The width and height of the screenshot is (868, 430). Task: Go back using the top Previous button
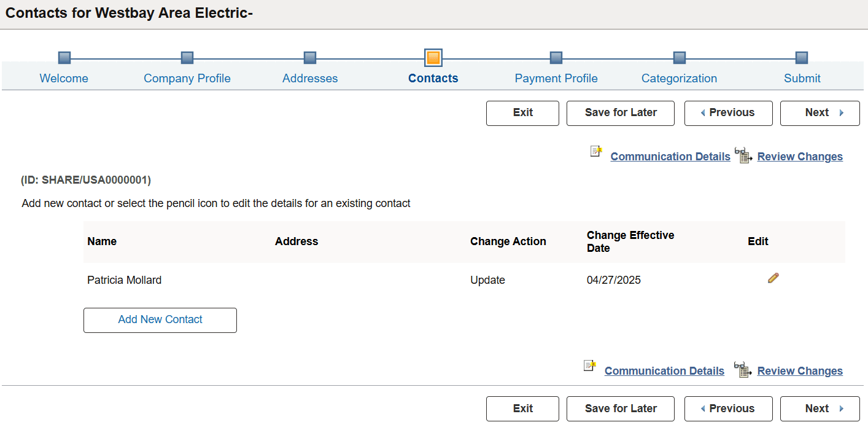click(x=728, y=113)
